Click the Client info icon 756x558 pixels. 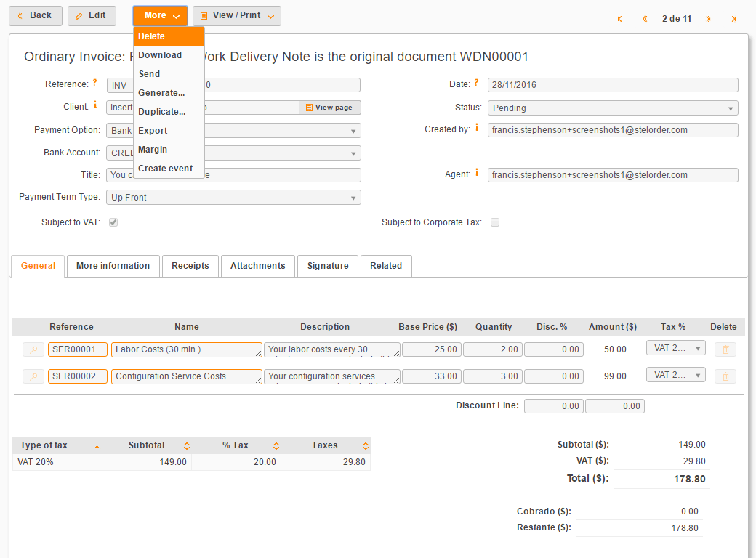click(x=95, y=105)
